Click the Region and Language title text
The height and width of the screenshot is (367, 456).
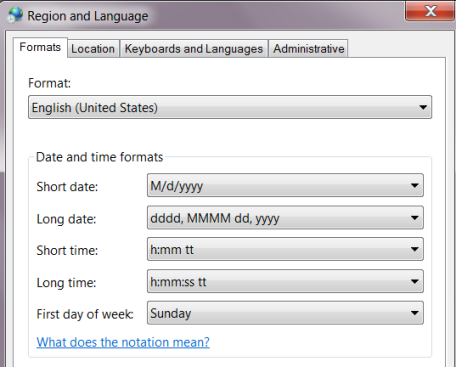coord(88,16)
